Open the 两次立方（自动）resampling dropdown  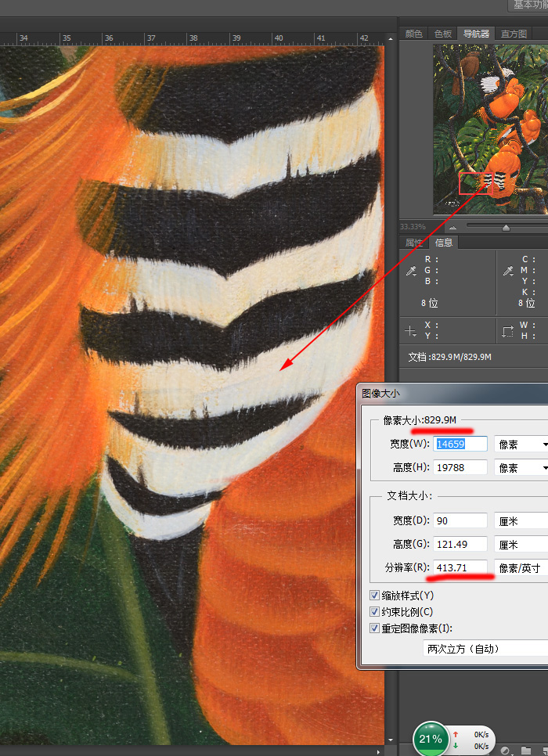[485, 649]
